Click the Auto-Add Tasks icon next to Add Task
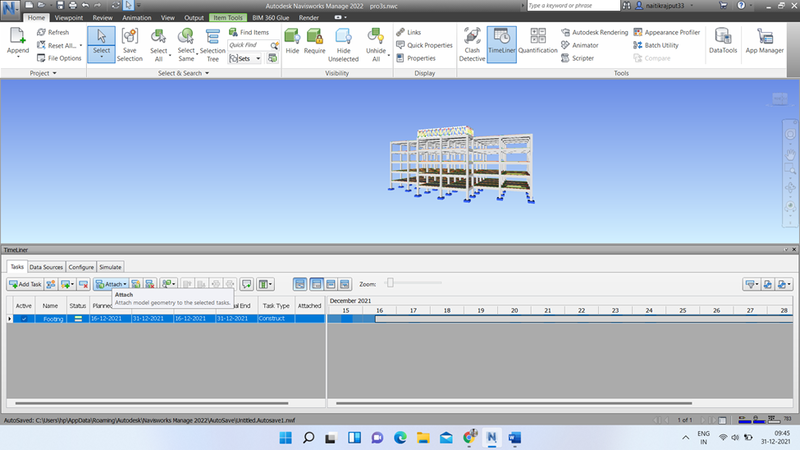Viewport: 800px width, 450px height. pos(51,284)
